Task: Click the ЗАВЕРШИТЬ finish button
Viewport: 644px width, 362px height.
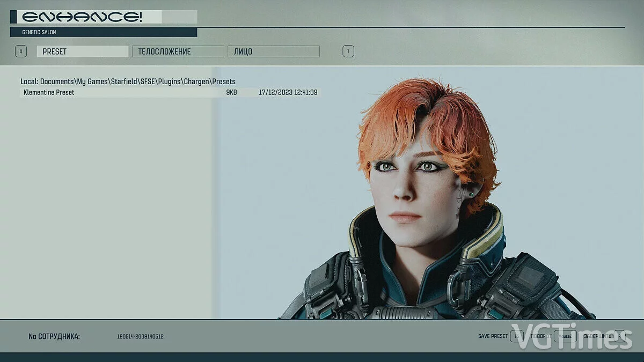Action: 597,336
